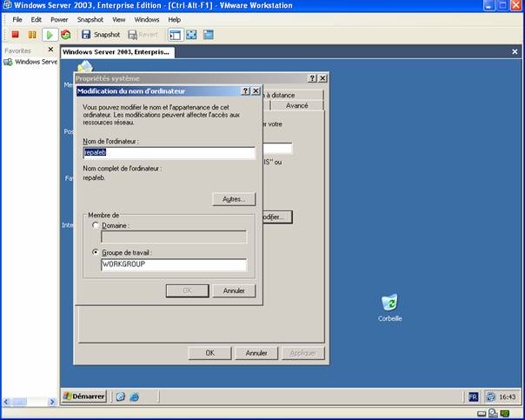Click the show desktop quick launch icon
The image size is (525, 420).
click(x=120, y=397)
